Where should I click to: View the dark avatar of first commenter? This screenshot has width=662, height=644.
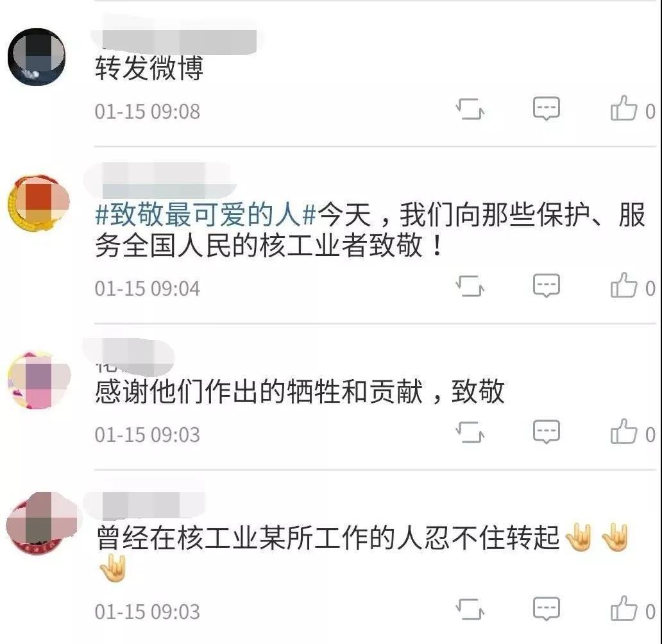[37, 56]
